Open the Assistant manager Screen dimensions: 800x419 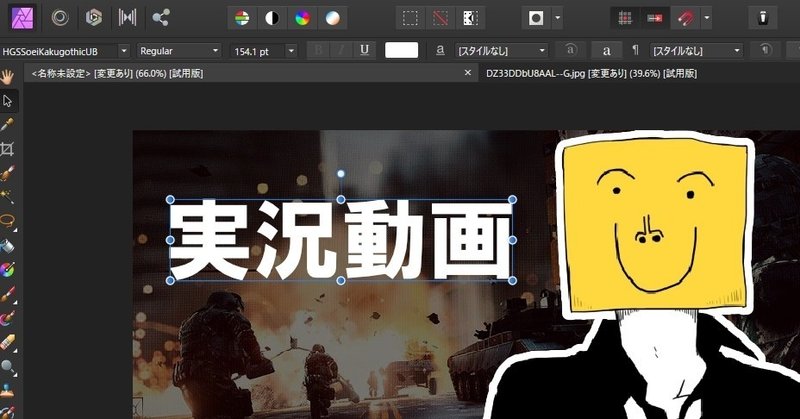pos(763,18)
